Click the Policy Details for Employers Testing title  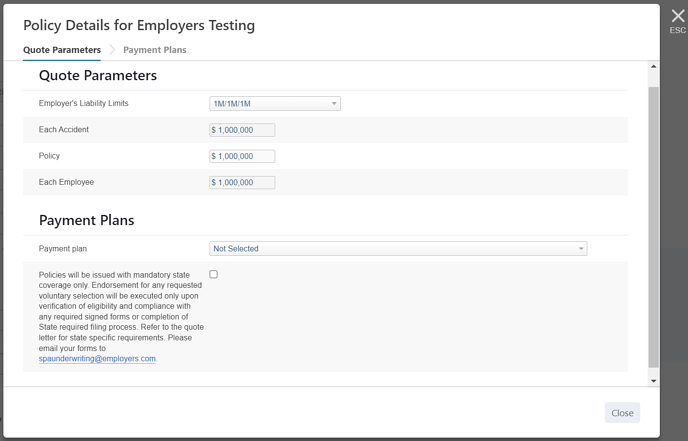coord(139,25)
